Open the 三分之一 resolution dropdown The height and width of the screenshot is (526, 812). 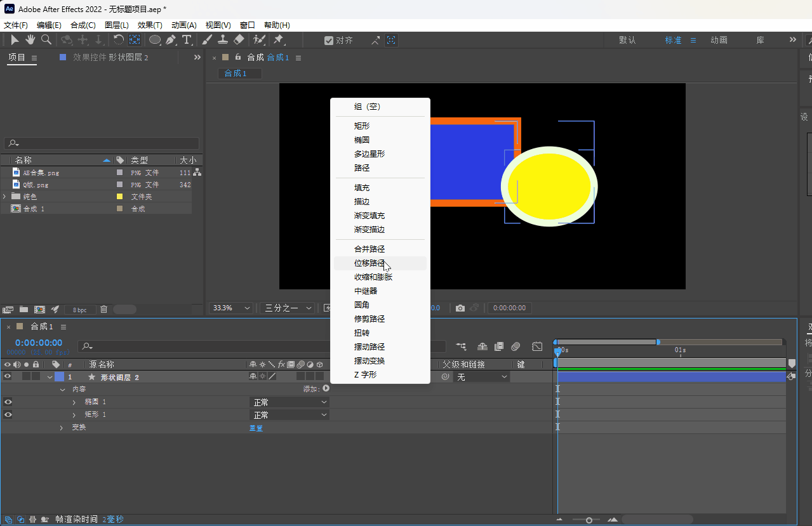tap(288, 308)
